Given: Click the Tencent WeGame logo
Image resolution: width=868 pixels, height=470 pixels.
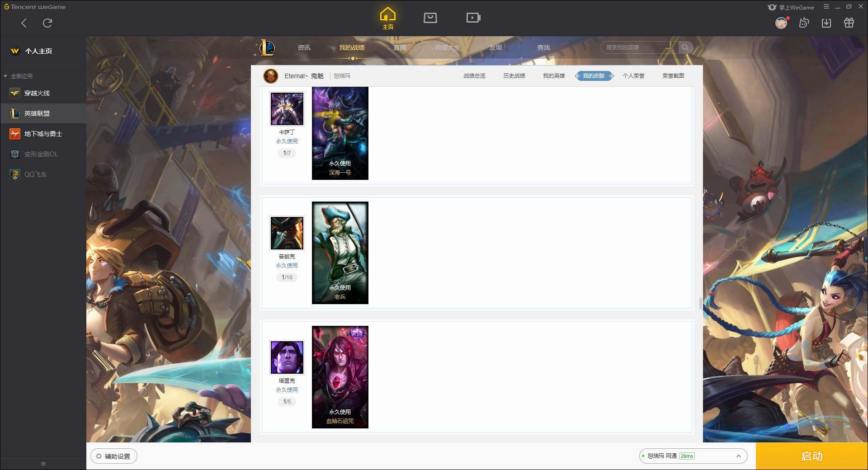Looking at the screenshot, I should (x=35, y=7).
